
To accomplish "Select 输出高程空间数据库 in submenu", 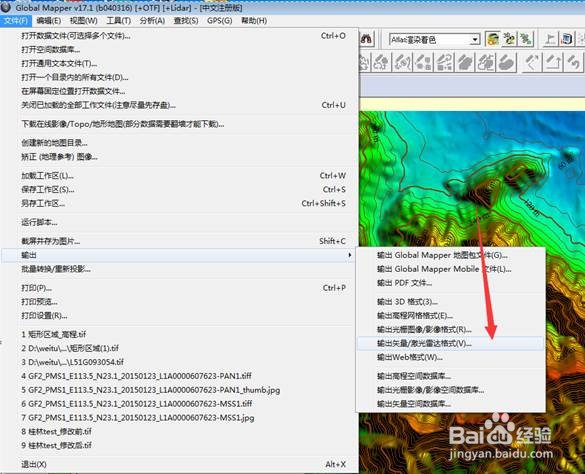I will click(x=451, y=376).
